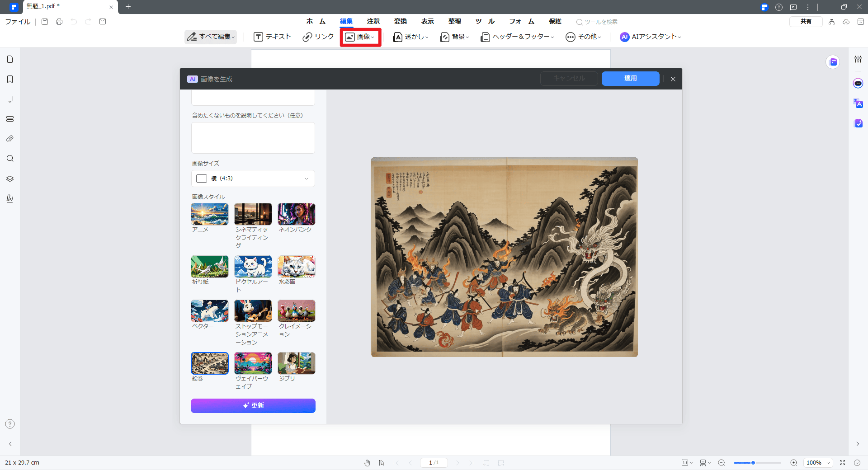
Task: Close the image generation dialog
Action: click(x=673, y=79)
